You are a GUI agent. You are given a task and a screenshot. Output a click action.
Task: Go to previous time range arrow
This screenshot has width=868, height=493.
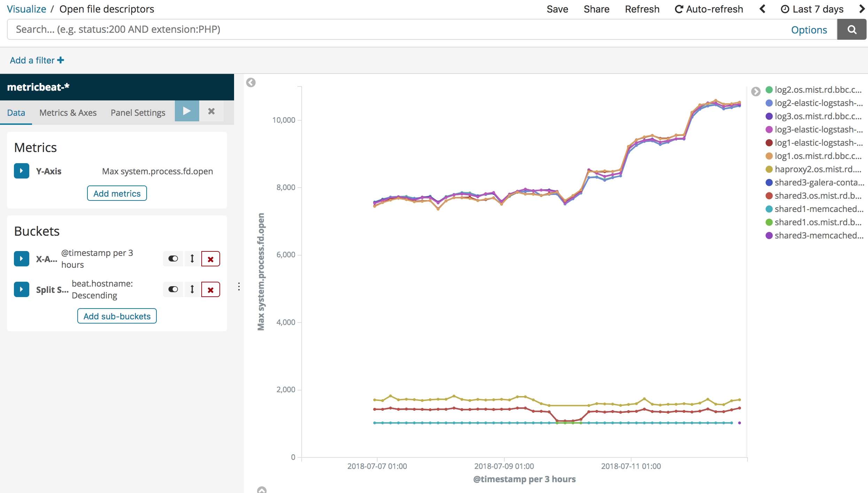click(762, 9)
